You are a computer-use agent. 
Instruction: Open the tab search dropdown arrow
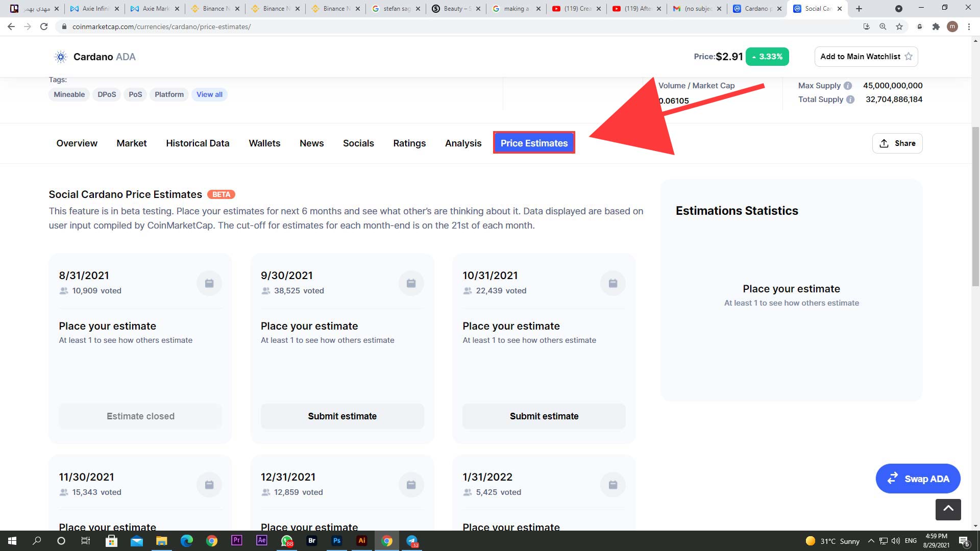click(x=899, y=9)
